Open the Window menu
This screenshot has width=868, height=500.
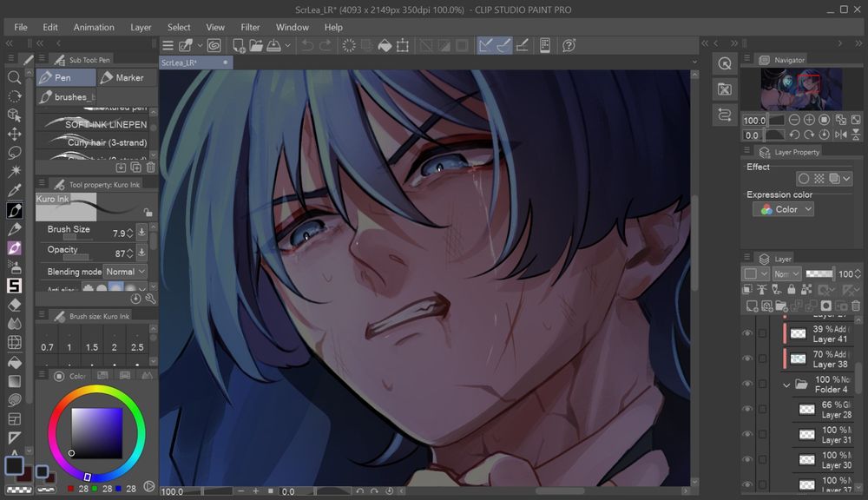pyautogui.click(x=293, y=27)
